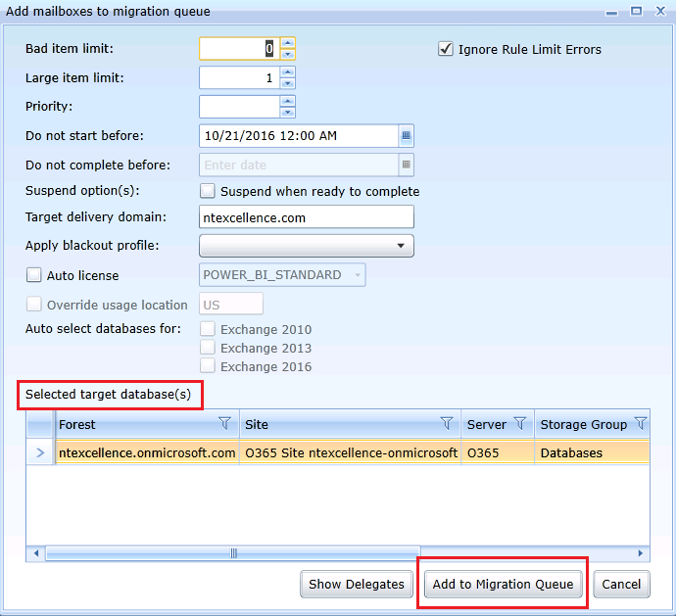Filter the Storage Group column
The image size is (676, 616).
click(641, 424)
